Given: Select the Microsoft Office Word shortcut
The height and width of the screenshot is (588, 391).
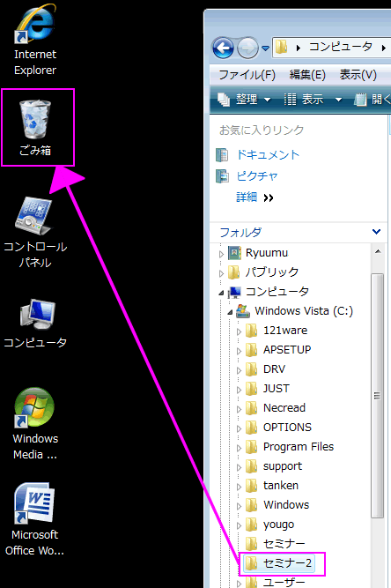Looking at the screenshot, I should 35,519.
